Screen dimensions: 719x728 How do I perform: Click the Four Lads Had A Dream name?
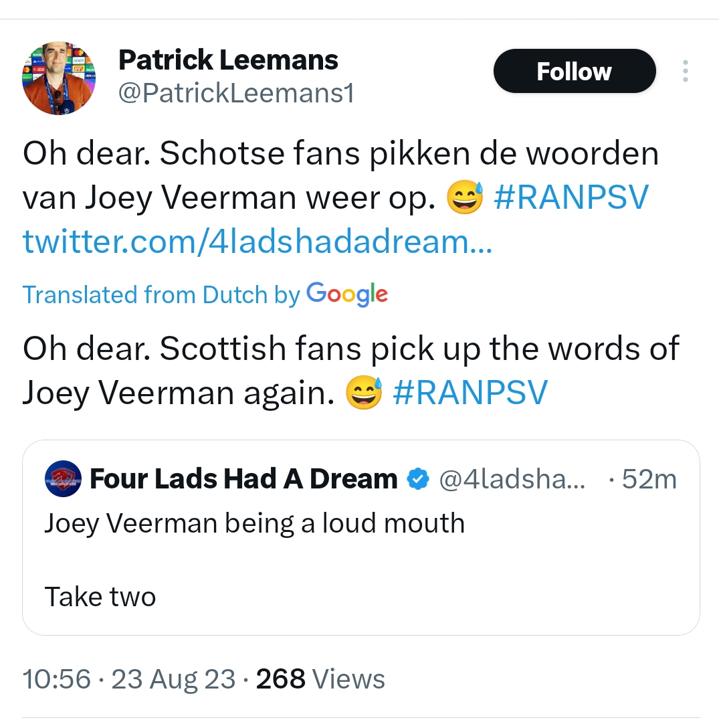coord(243,479)
